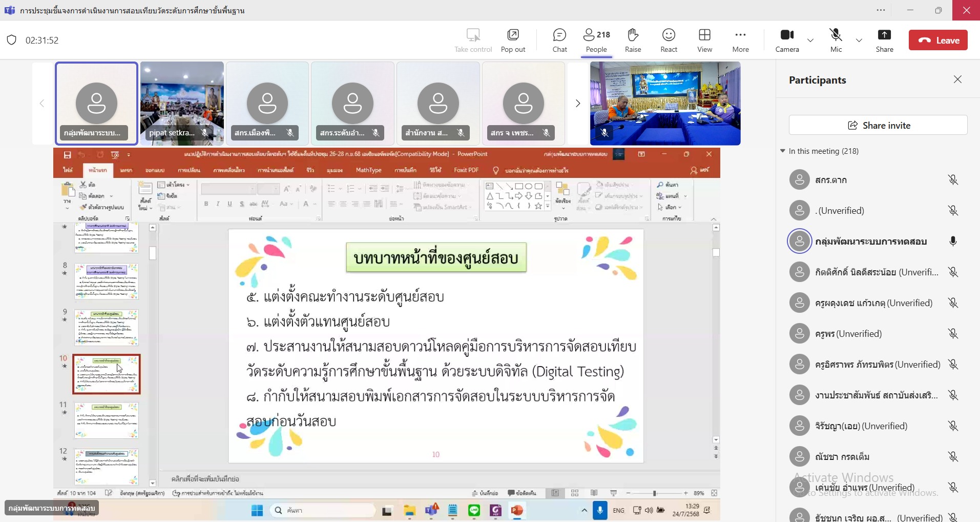Screen dimensions: 980x522
Task: Select slide 11 thumbnail
Action: click(x=107, y=420)
